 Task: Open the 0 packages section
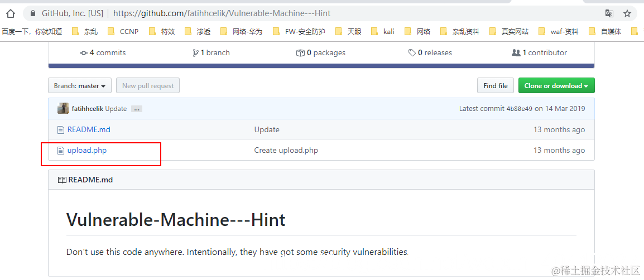tap(321, 52)
